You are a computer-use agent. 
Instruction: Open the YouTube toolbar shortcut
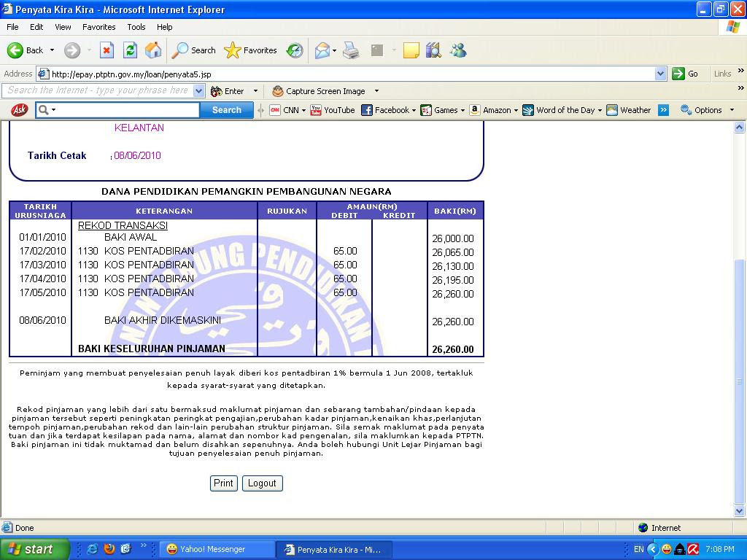pyautogui.click(x=333, y=110)
